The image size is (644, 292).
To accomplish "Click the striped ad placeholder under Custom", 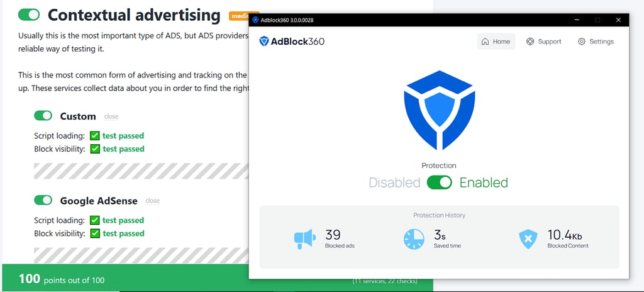I will tap(142, 171).
